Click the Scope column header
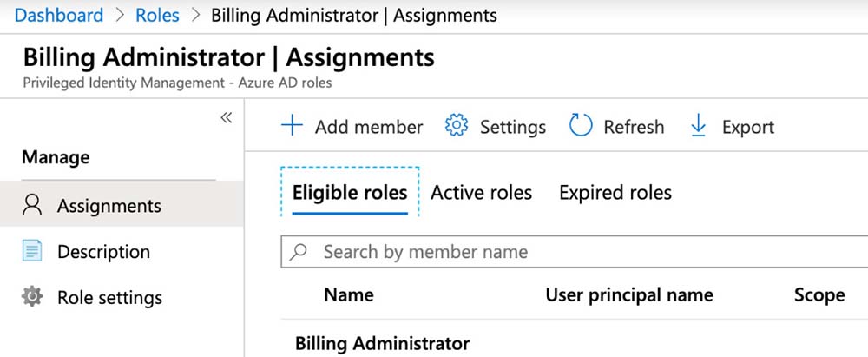Screen dimensions: 868x357 [x=819, y=294]
